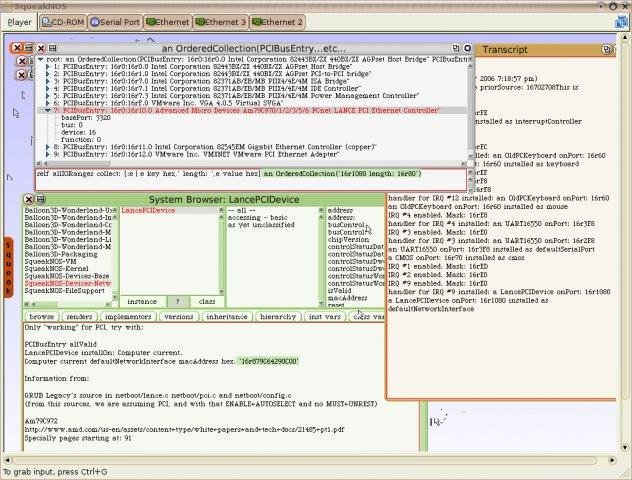Click the Transcript window's expand icon
Viewport: 632px width, 480px height.
click(606, 50)
